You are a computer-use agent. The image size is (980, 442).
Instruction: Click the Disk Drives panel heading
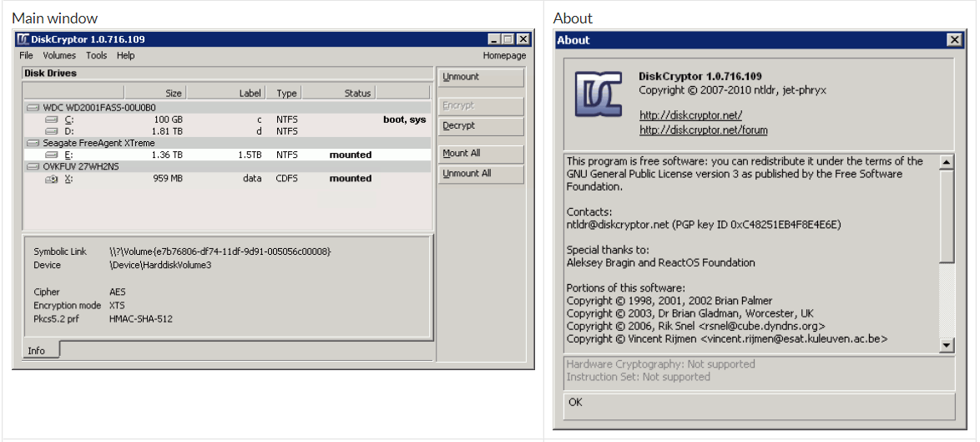click(x=51, y=74)
